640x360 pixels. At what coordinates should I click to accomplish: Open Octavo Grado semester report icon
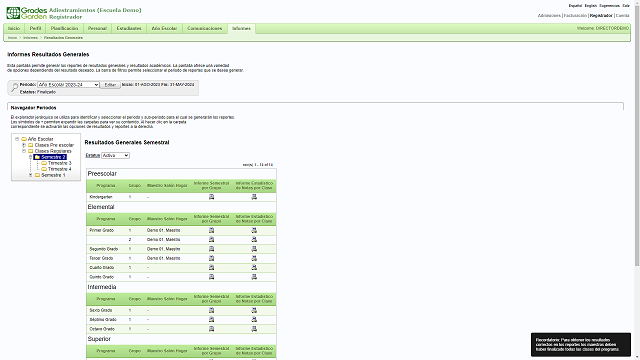pos(211,329)
